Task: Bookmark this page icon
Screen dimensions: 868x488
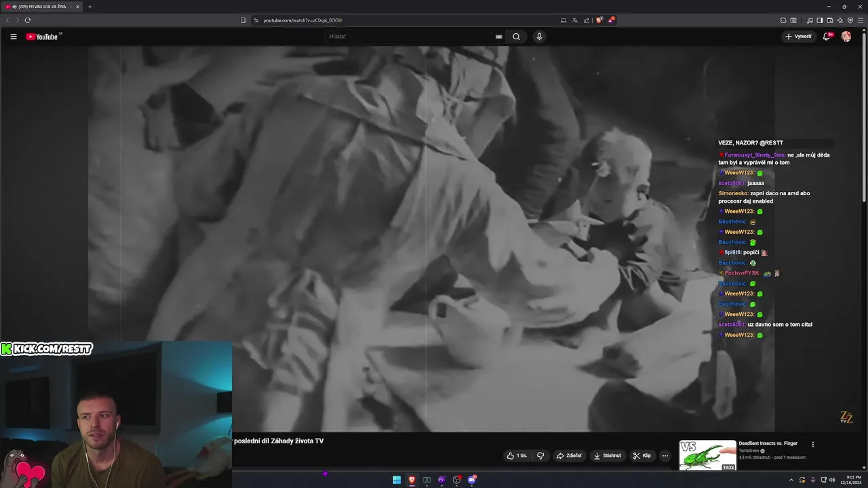Action: (x=243, y=20)
